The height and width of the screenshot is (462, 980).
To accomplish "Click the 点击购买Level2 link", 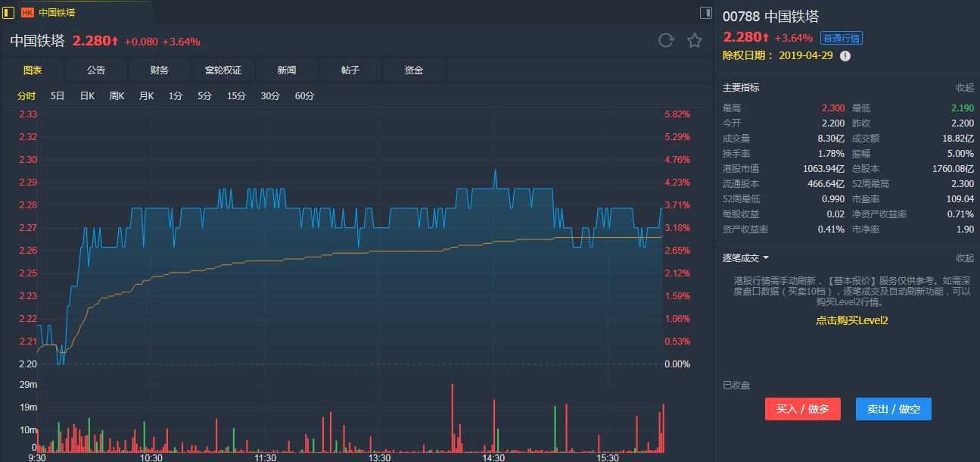I will coord(851,320).
